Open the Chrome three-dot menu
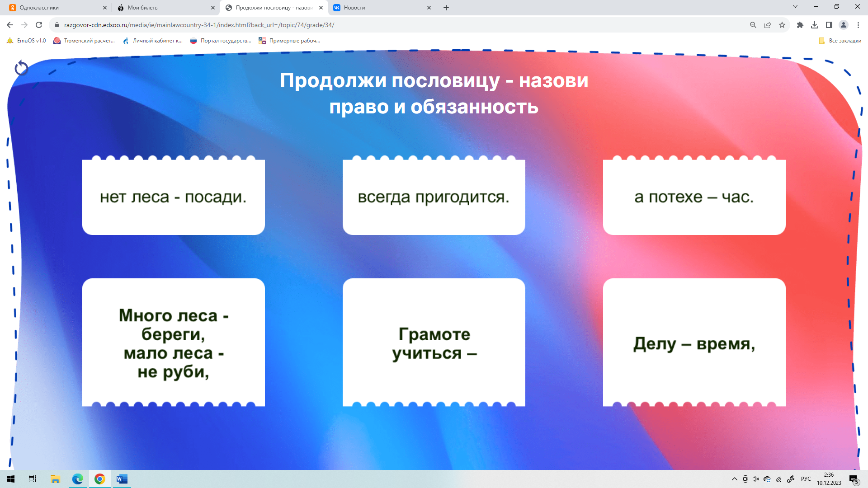Image resolution: width=868 pixels, height=488 pixels. pyautogui.click(x=858, y=25)
